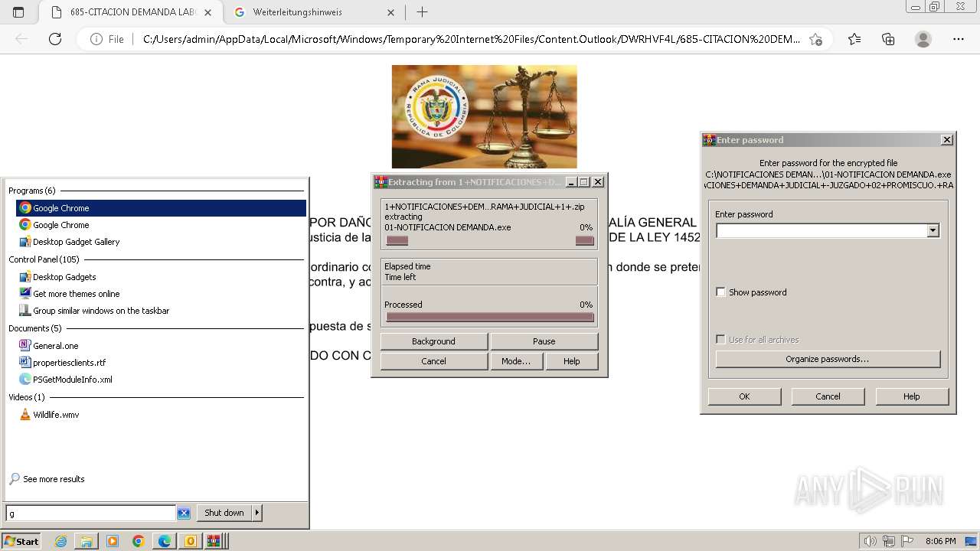Open browser Collections

point(888,39)
